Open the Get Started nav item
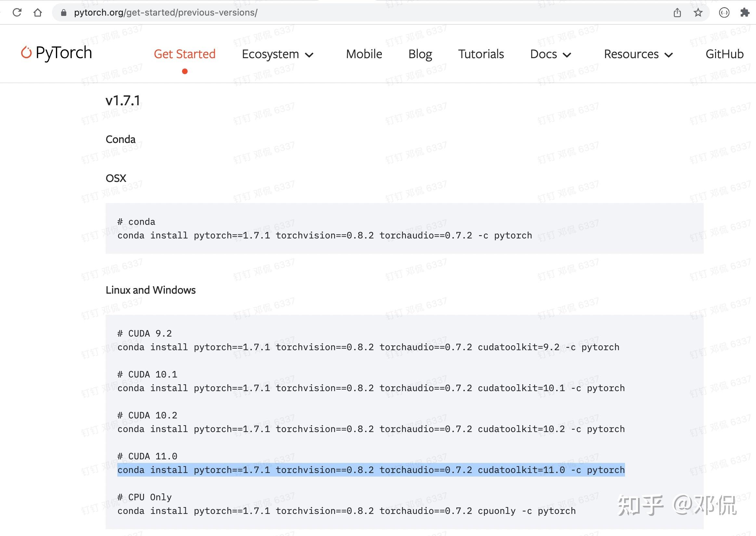 click(185, 54)
